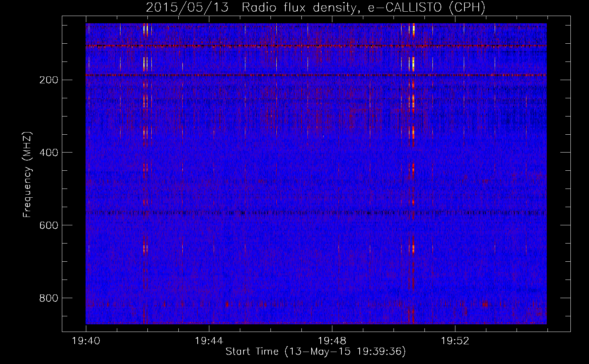Click the 19:48 time tick label
The width and height of the screenshot is (589, 364).
click(332, 341)
